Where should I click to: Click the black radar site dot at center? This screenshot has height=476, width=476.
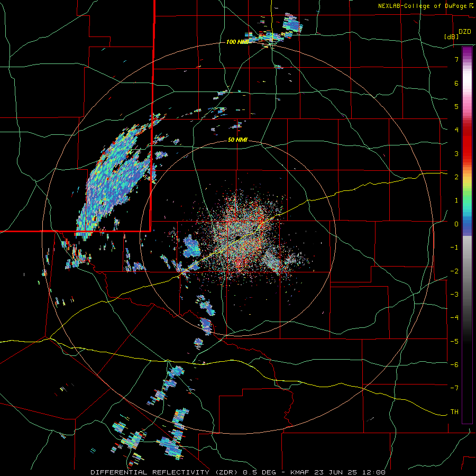pos(239,237)
